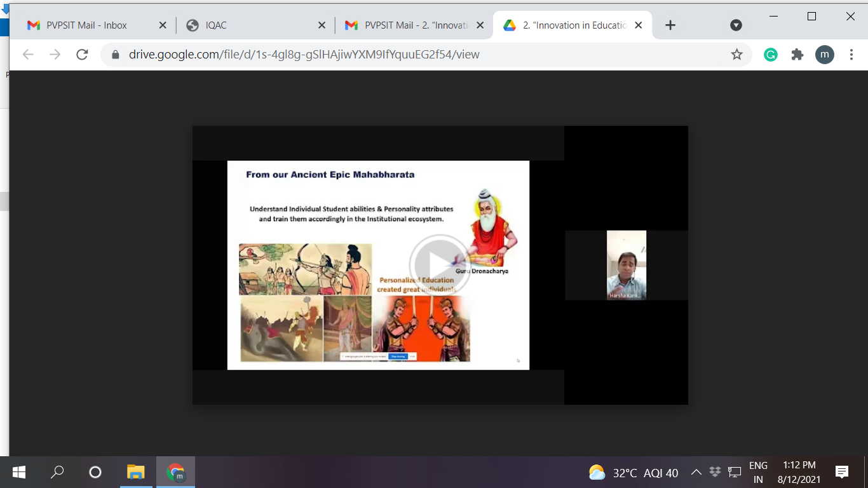Screen dimensions: 868x488
Task: Close the PVPSIT Mail - Inbox tab
Action: (162, 25)
